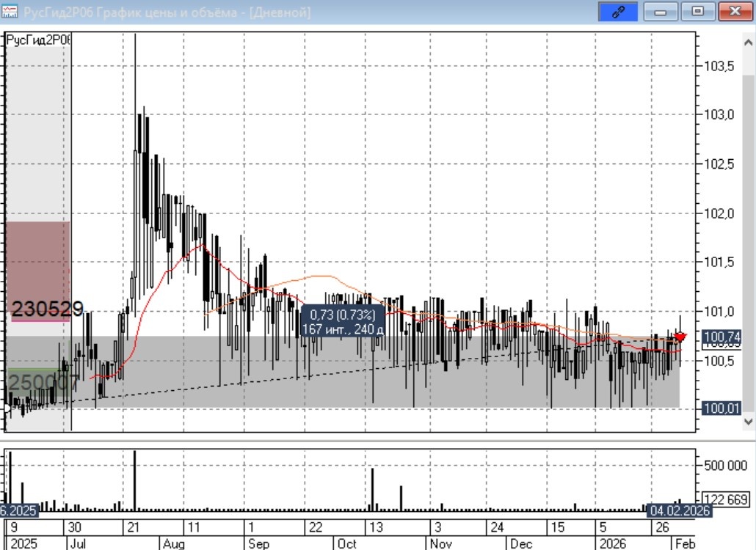Screen dimensions: 756x550
Task: Maximize the chart window
Action: [697, 12]
